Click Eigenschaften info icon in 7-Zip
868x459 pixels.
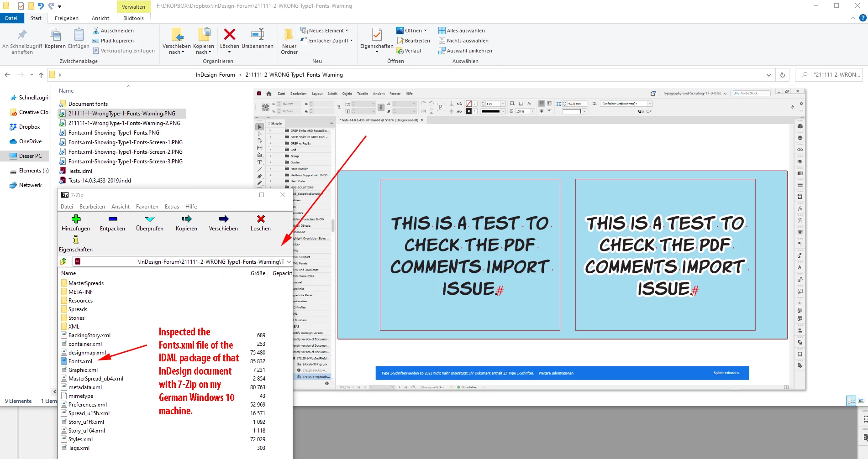coord(76,240)
